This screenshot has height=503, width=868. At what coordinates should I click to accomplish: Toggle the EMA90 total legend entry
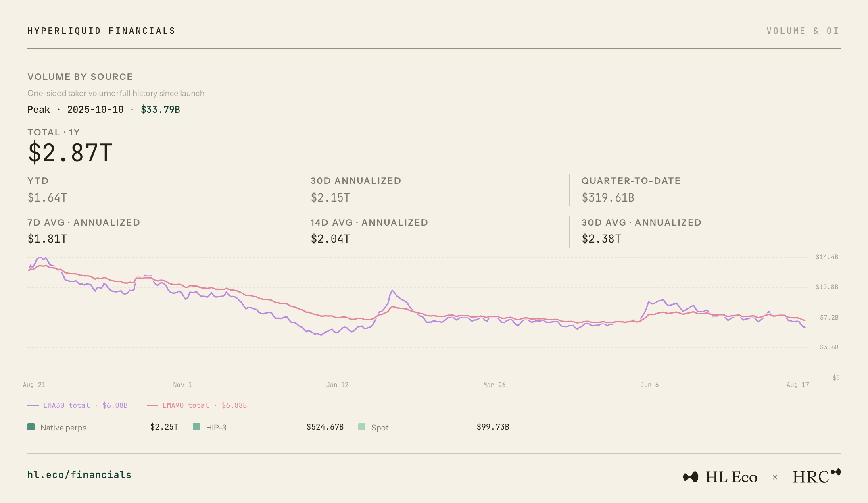point(197,405)
